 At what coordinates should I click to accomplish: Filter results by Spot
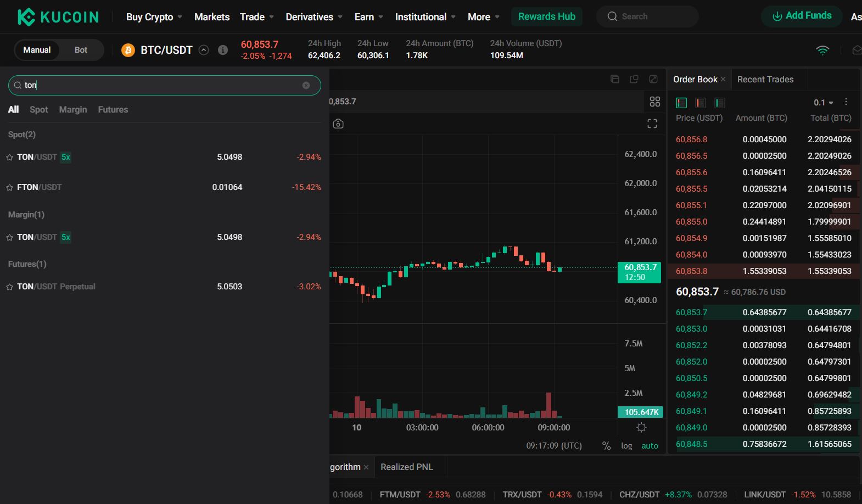(x=39, y=110)
